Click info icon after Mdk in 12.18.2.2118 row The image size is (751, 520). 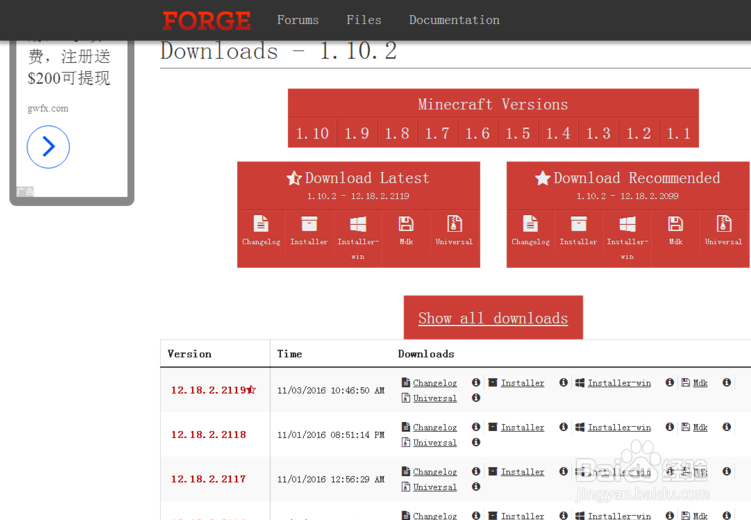[x=727, y=427]
